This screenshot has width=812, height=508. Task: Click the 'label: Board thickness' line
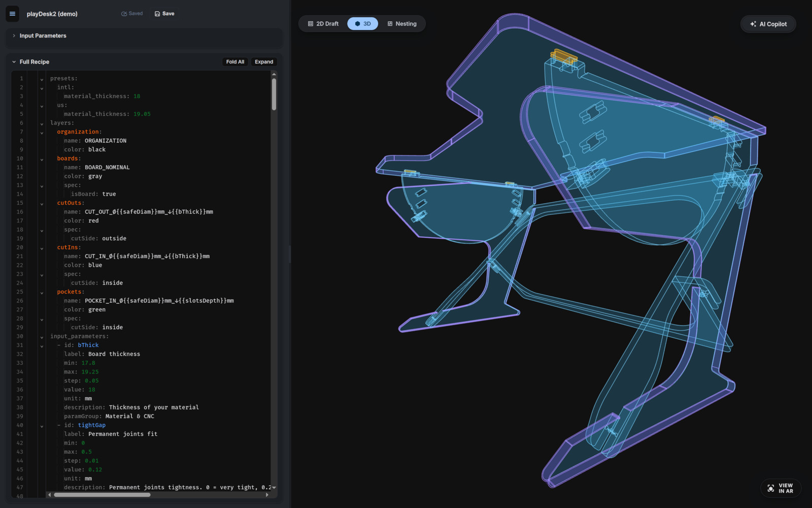point(102,354)
